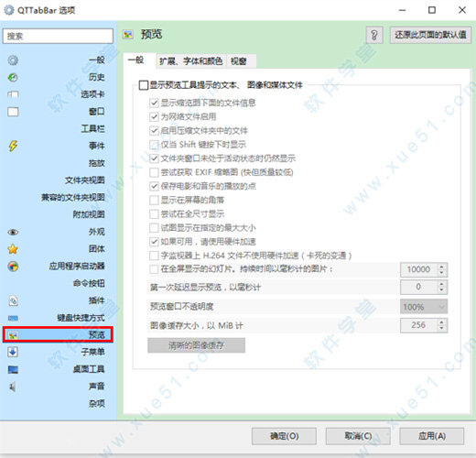Click the 事件 lightning bolt icon
This screenshot has height=458, width=476.
[13, 146]
